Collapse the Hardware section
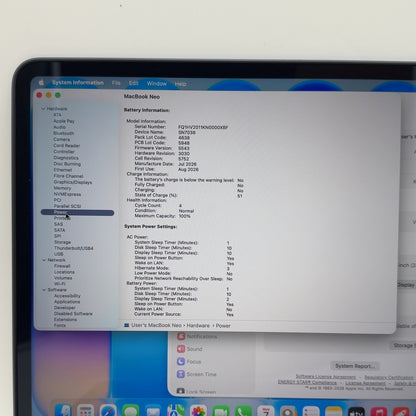The height and width of the screenshot is (416, 416). click(43, 109)
